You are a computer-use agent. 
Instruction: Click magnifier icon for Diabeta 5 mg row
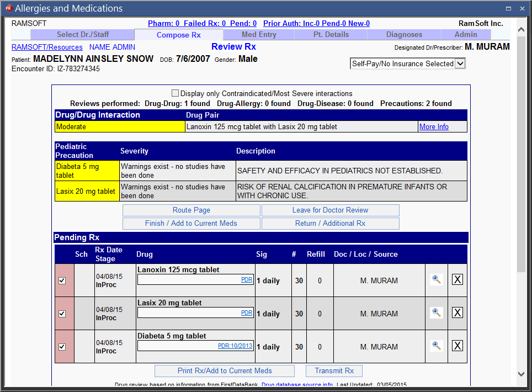(x=437, y=346)
